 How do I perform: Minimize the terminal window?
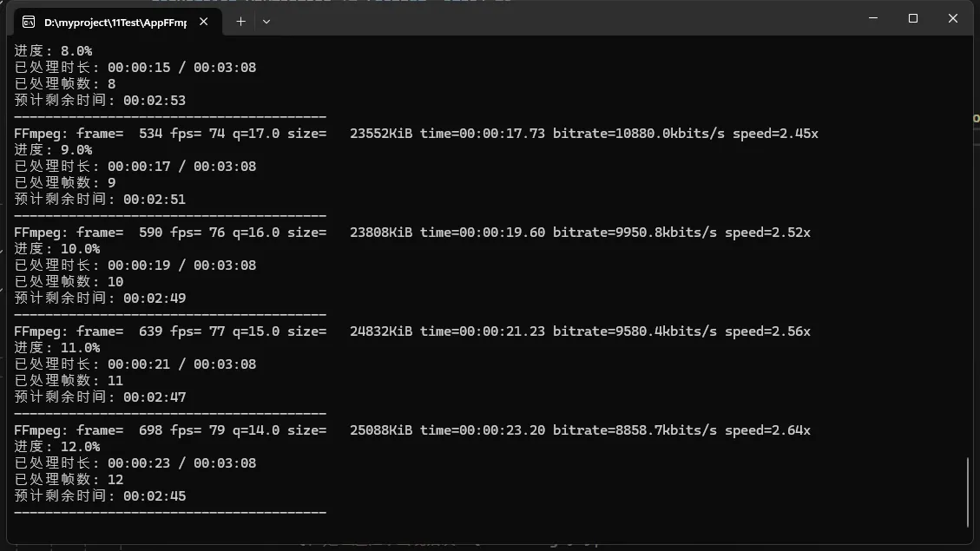(x=873, y=18)
